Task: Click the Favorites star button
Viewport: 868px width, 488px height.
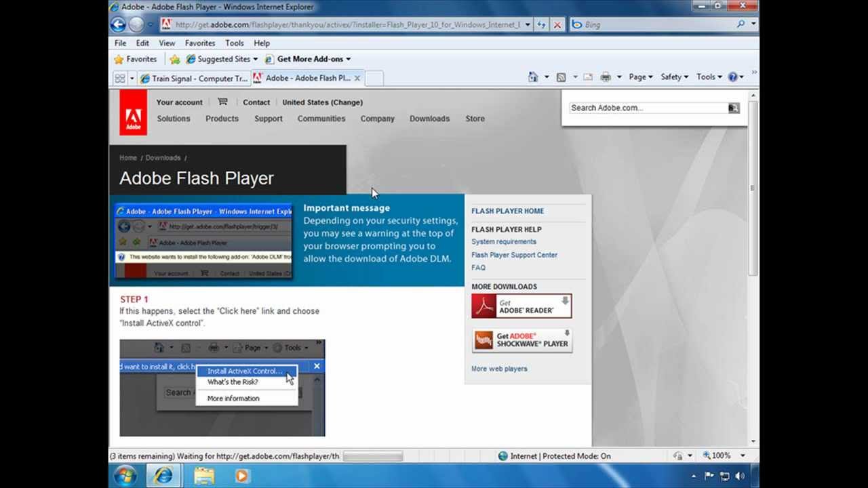Action: [x=135, y=59]
